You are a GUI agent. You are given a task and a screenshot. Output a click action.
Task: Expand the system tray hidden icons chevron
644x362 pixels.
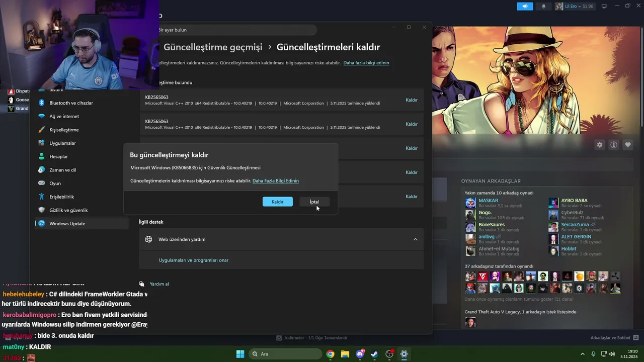click(583, 354)
